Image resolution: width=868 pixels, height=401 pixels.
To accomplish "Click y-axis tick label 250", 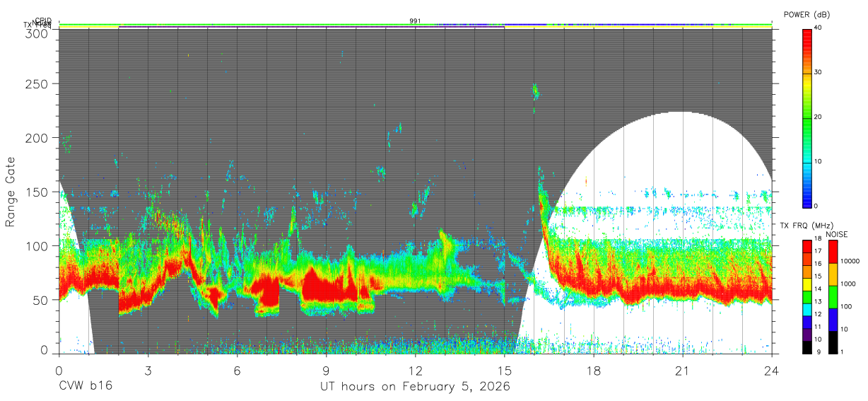I will [x=35, y=84].
